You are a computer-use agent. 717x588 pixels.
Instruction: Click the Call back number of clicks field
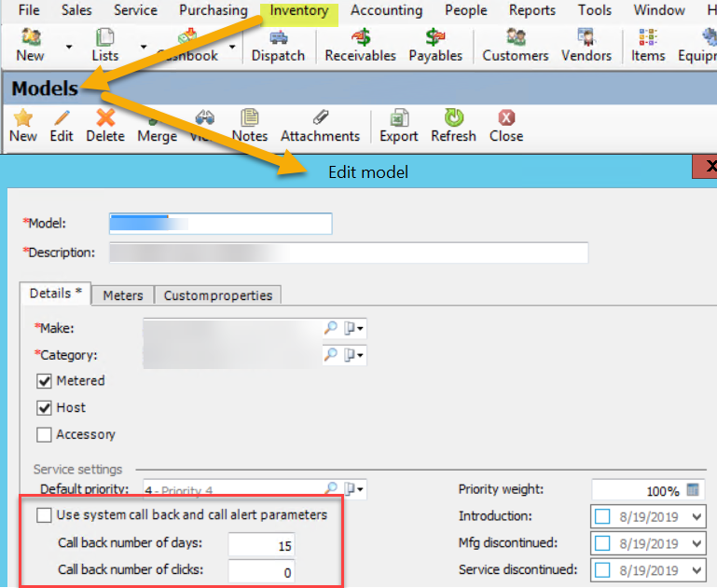pos(262,571)
